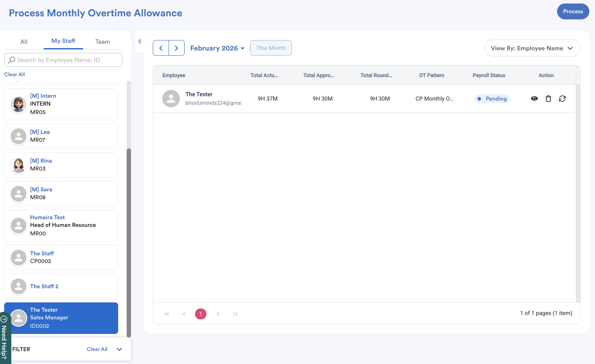This screenshot has height=364, width=595.
Task: Jump to first page pagination icon
Action: tap(167, 314)
